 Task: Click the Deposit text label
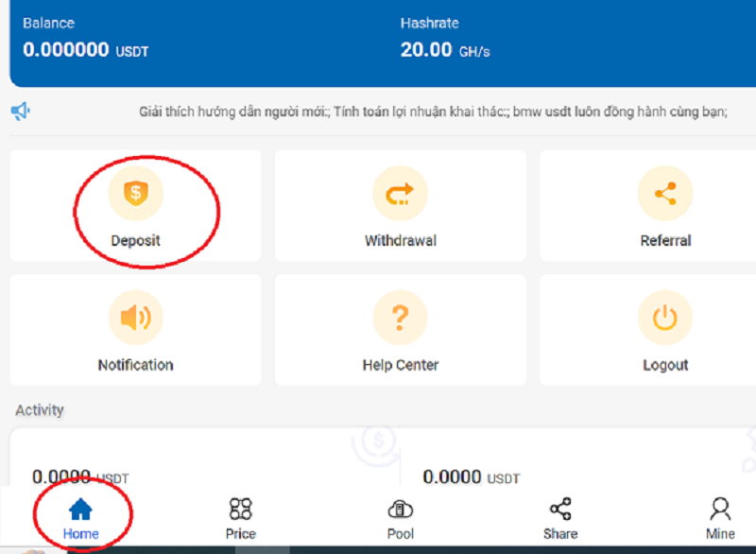coord(136,241)
